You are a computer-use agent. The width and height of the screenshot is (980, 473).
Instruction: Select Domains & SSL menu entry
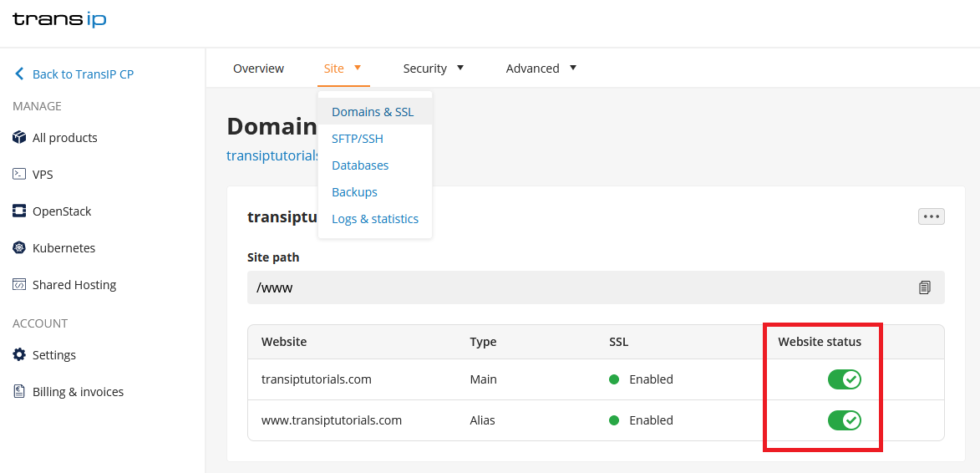point(375,112)
